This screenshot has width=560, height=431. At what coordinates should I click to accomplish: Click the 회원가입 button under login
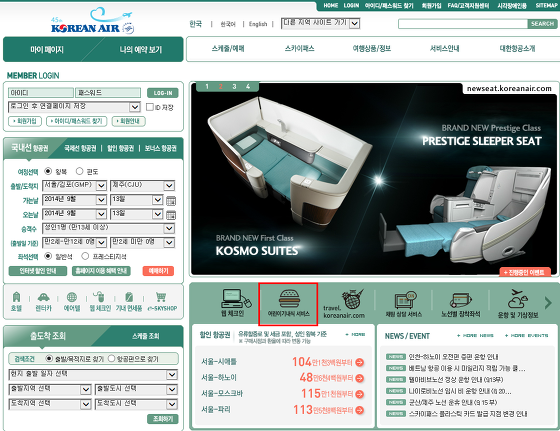(x=25, y=121)
